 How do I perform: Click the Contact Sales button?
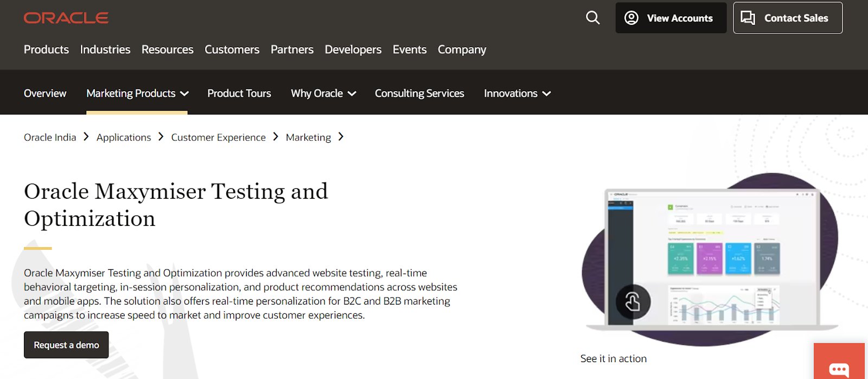coord(788,18)
